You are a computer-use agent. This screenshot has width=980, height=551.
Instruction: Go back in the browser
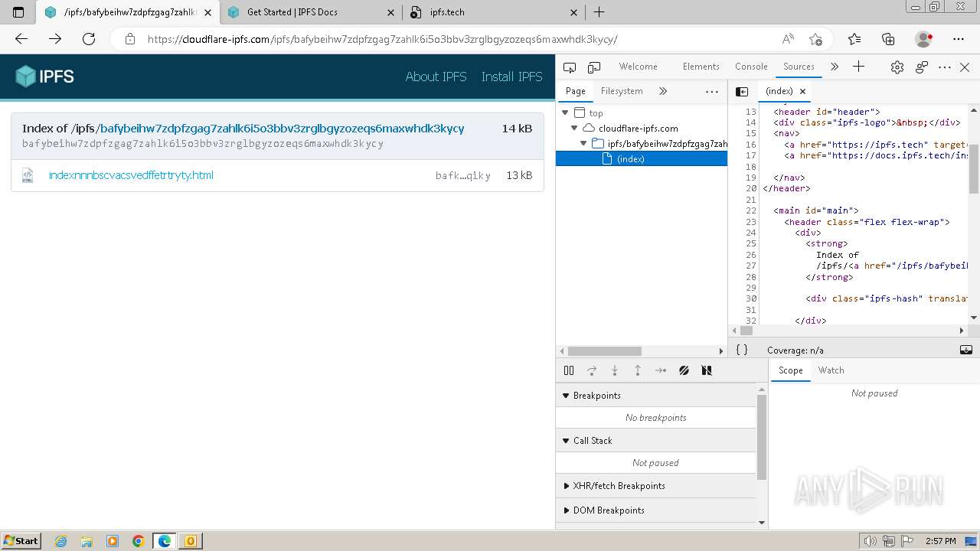21,39
